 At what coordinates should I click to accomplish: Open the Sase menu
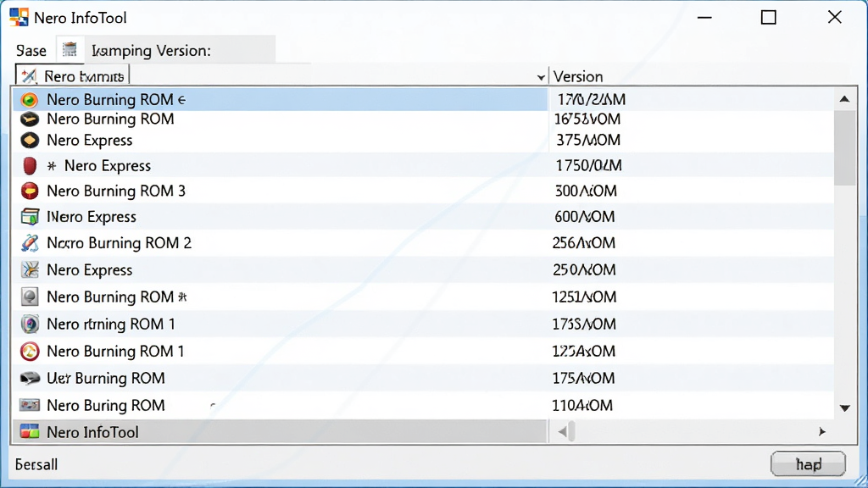click(31, 50)
